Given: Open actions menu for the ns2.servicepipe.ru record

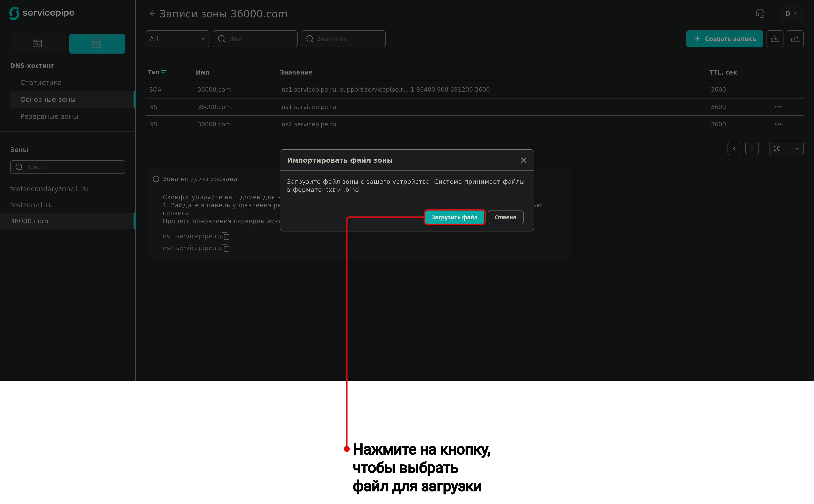Looking at the screenshot, I should point(778,124).
